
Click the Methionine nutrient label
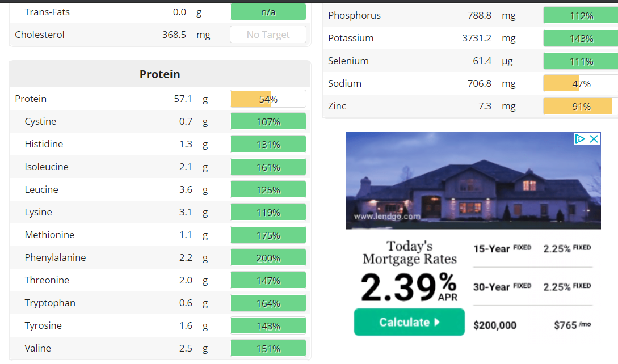coord(49,235)
